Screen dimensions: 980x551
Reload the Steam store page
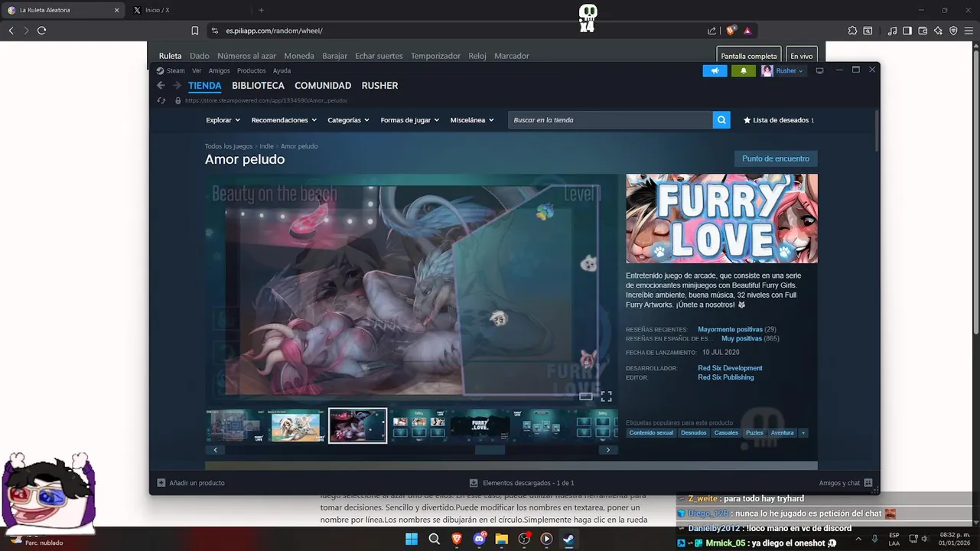point(161,100)
